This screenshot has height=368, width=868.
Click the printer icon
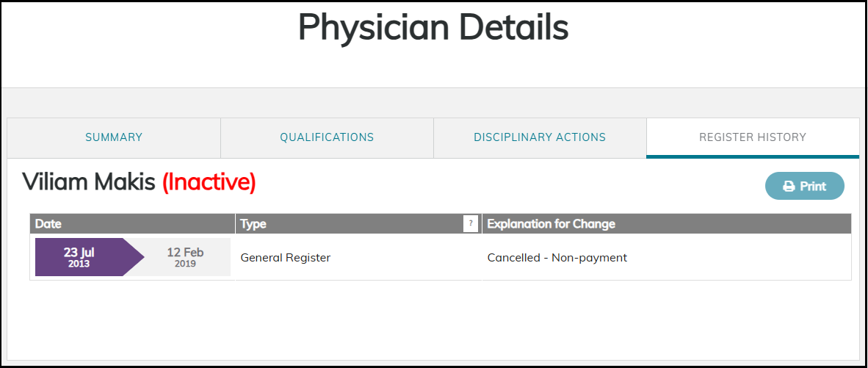[789, 187]
